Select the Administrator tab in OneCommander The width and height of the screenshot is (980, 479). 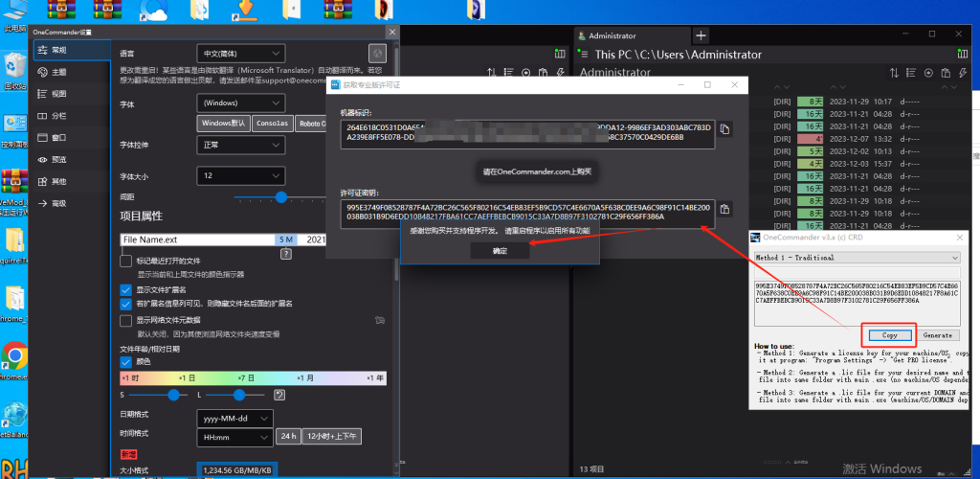click(x=632, y=35)
